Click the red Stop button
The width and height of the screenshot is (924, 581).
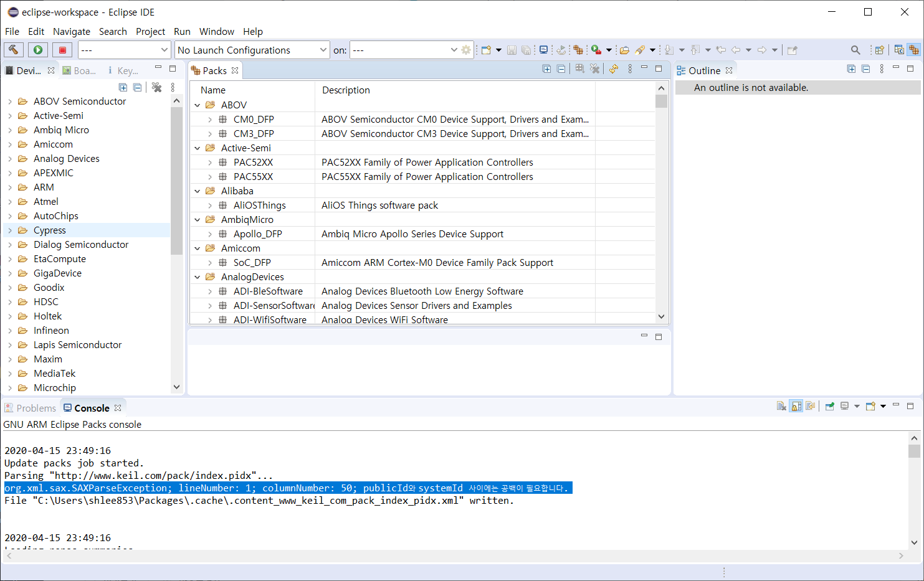pyautogui.click(x=62, y=50)
